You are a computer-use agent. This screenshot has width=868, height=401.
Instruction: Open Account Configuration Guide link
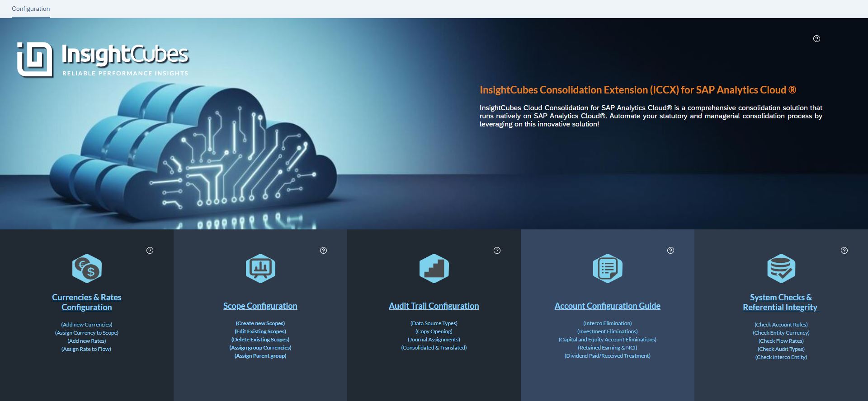pos(608,306)
